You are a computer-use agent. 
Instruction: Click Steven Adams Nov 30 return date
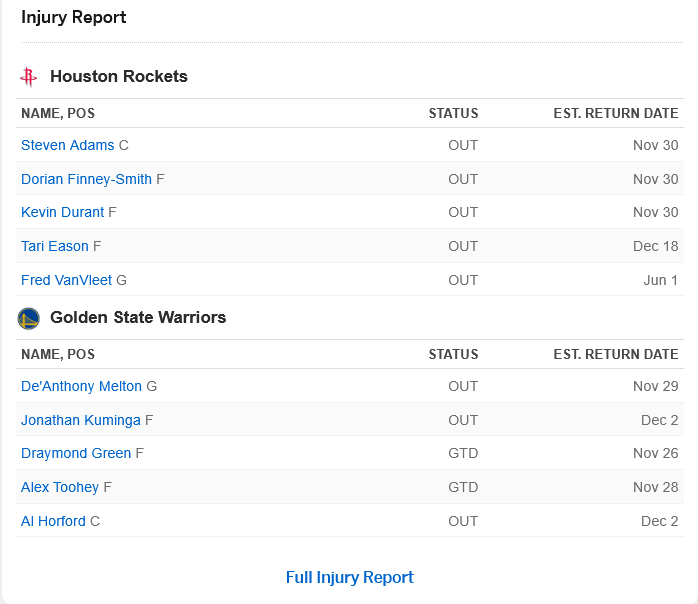click(x=656, y=146)
